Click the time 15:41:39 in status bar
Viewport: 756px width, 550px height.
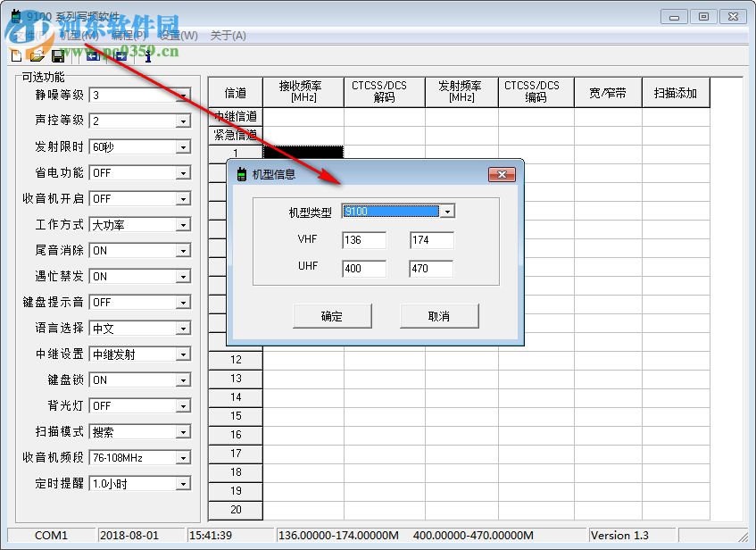tap(211, 536)
